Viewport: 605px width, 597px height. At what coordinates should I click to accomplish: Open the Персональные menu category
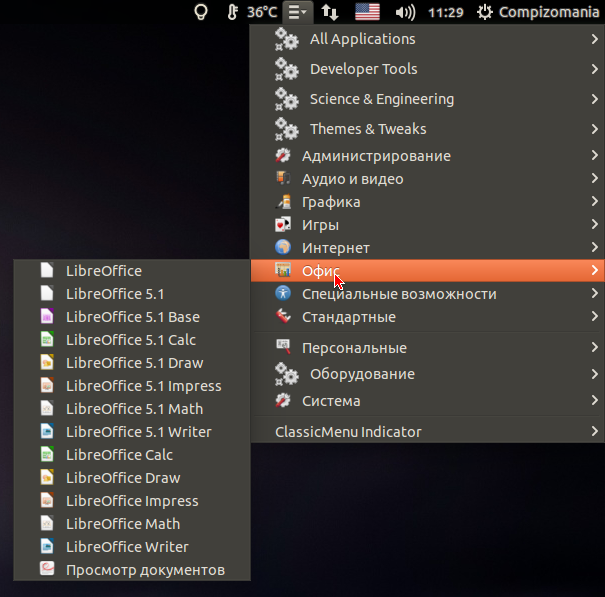pos(428,348)
